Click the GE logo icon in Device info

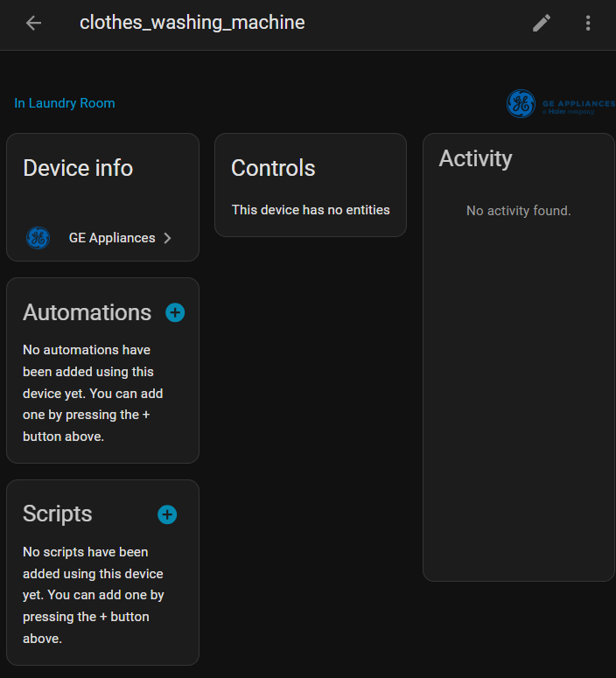point(38,238)
